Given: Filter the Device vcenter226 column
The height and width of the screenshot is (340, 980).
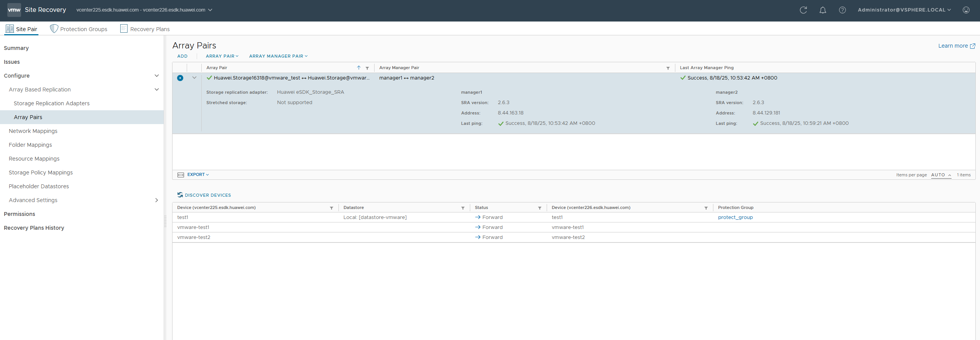Looking at the screenshot, I should coord(706,208).
